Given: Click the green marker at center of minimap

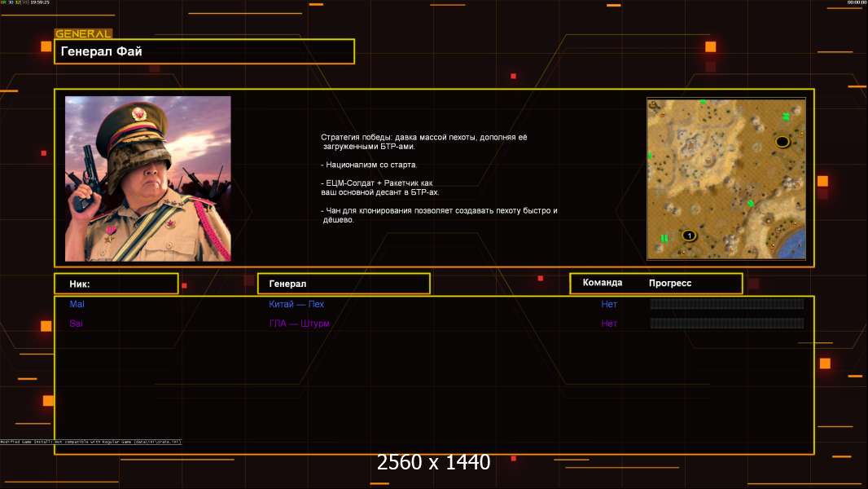Looking at the screenshot, I should coord(750,204).
